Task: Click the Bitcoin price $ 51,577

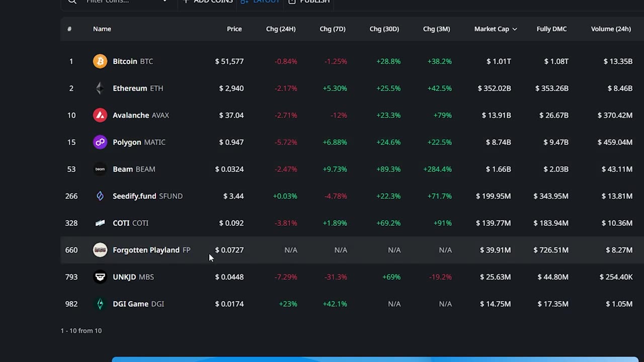Action: (x=229, y=61)
